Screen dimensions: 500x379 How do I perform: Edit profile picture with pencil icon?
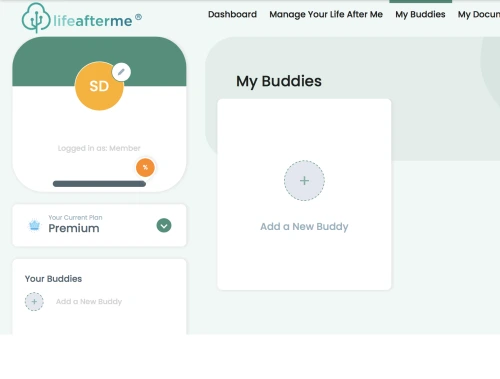[x=121, y=72]
